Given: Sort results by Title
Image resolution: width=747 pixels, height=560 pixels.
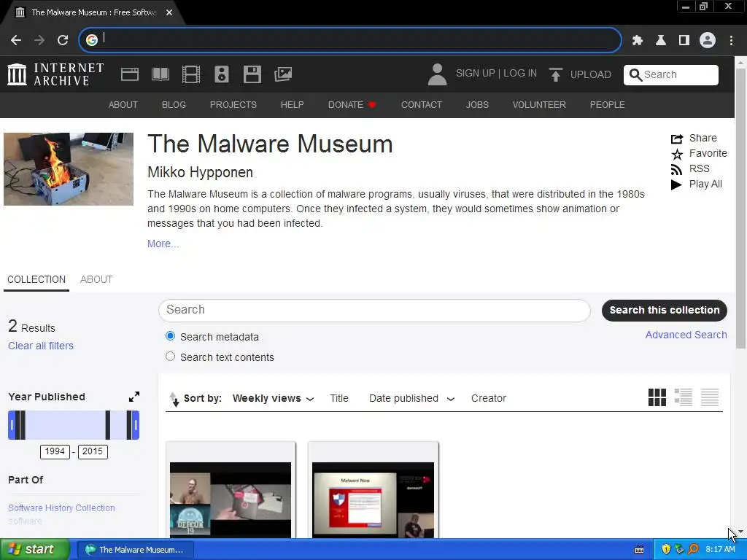Looking at the screenshot, I should pyautogui.click(x=339, y=399).
